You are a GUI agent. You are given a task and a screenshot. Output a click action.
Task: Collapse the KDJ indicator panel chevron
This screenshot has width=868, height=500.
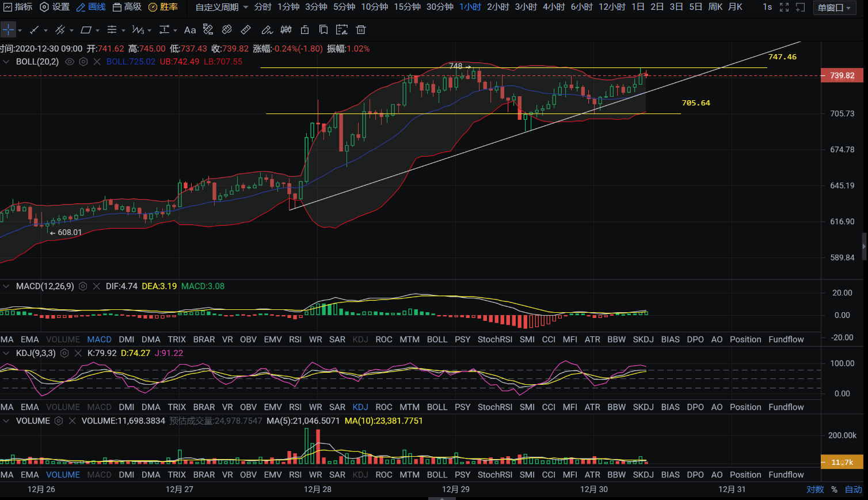pyautogui.click(x=7, y=353)
